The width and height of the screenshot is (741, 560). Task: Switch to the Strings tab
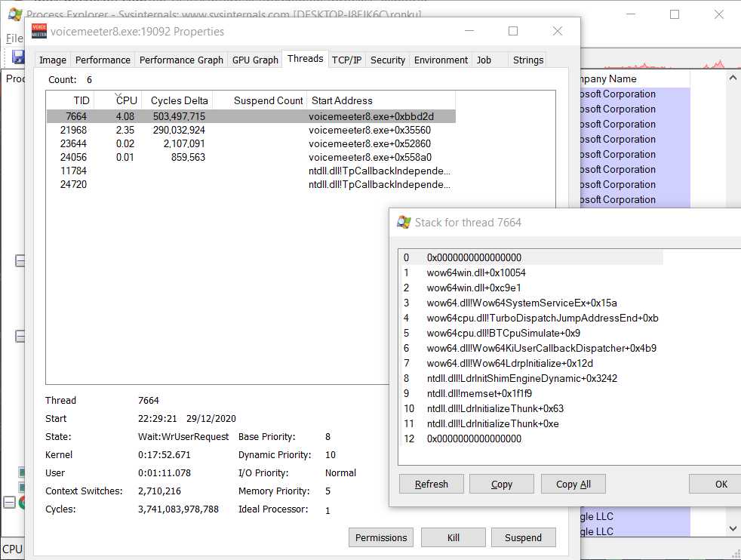tap(527, 60)
